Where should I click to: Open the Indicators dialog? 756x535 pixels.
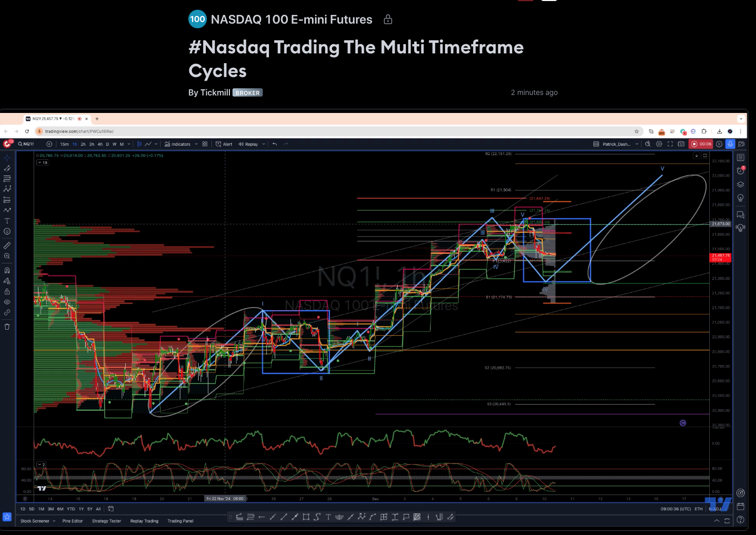click(x=178, y=144)
